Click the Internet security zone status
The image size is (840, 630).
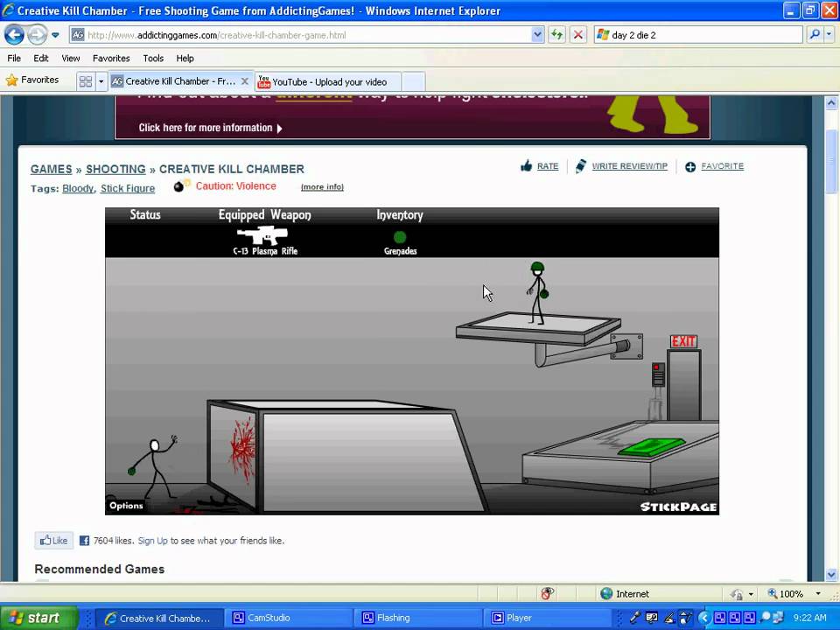tap(625, 593)
